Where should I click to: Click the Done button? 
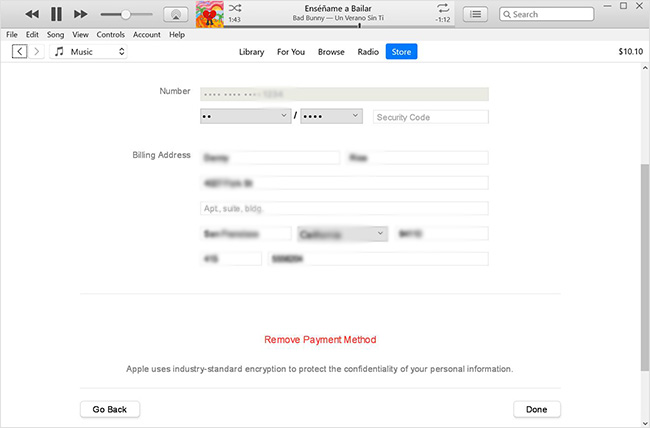[537, 409]
